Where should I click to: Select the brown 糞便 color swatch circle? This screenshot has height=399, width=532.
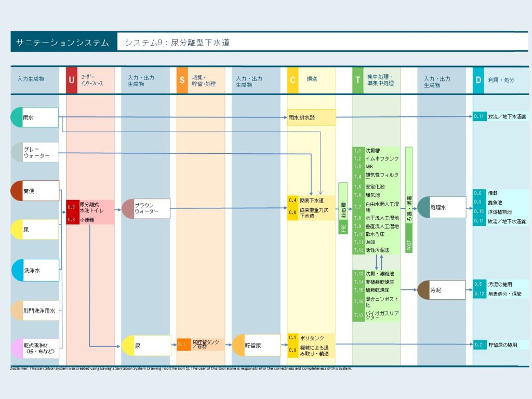[16, 191]
